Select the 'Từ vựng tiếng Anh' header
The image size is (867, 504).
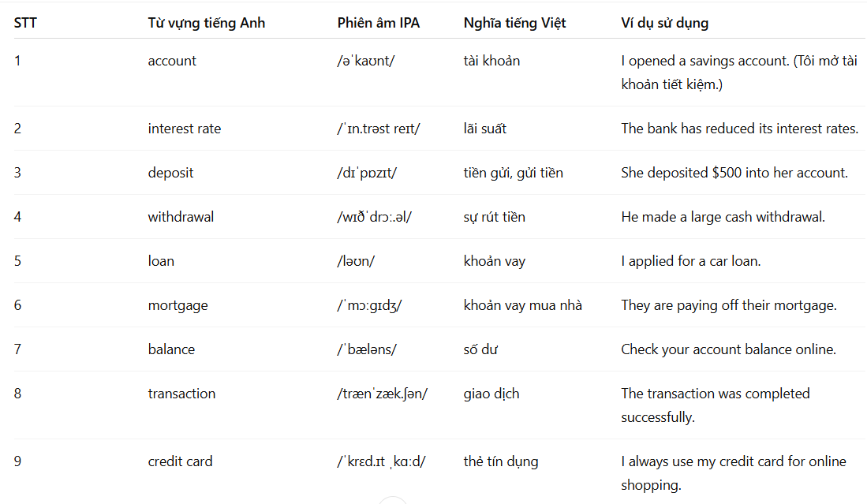coord(206,23)
